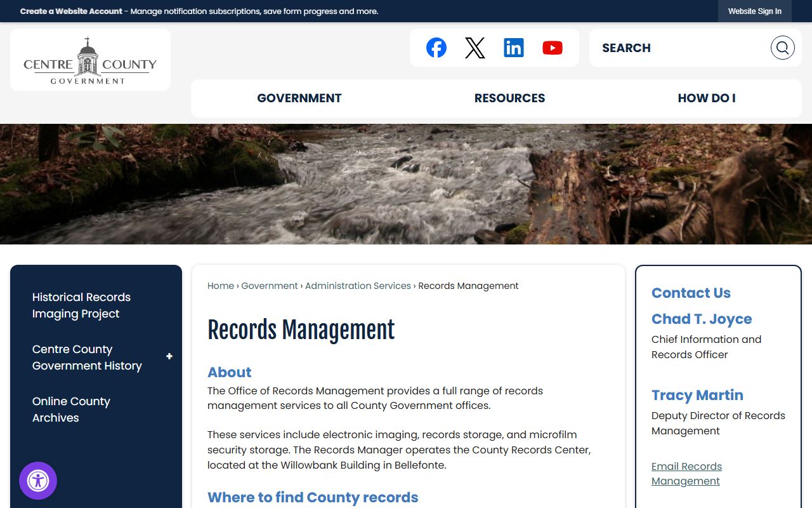The width and height of the screenshot is (812, 508).
Task: Click Where to find County records heading
Action: [313, 497]
